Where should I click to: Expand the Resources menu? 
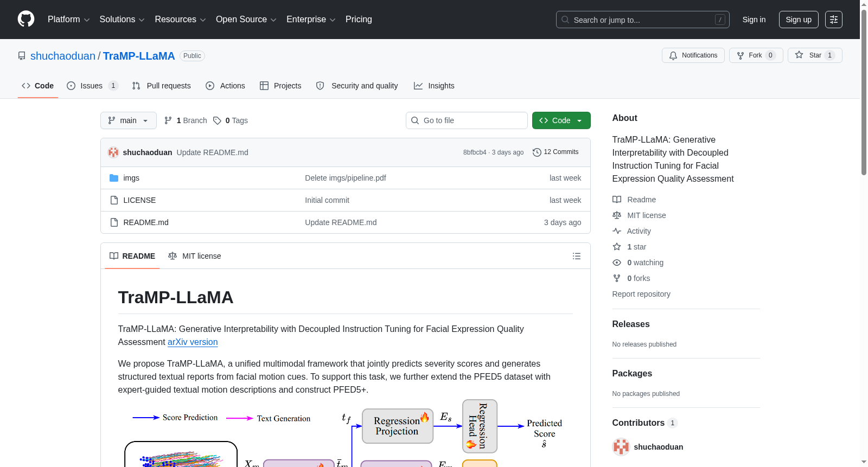click(x=180, y=20)
